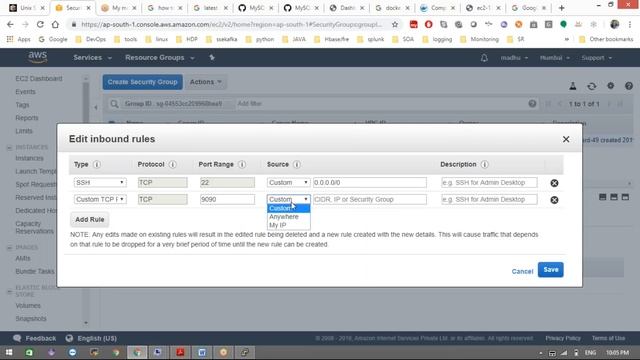Click the flask experiments icon
Image resolution: width=640 pixels, height=360 pixels.
573,86
